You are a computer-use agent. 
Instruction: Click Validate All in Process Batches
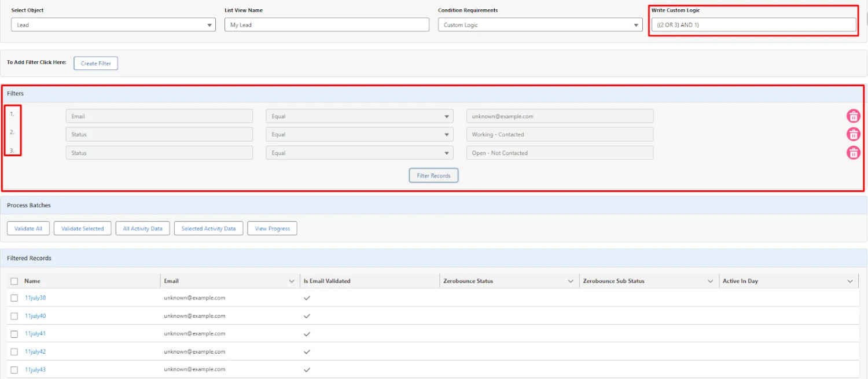(x=28, y=228)
